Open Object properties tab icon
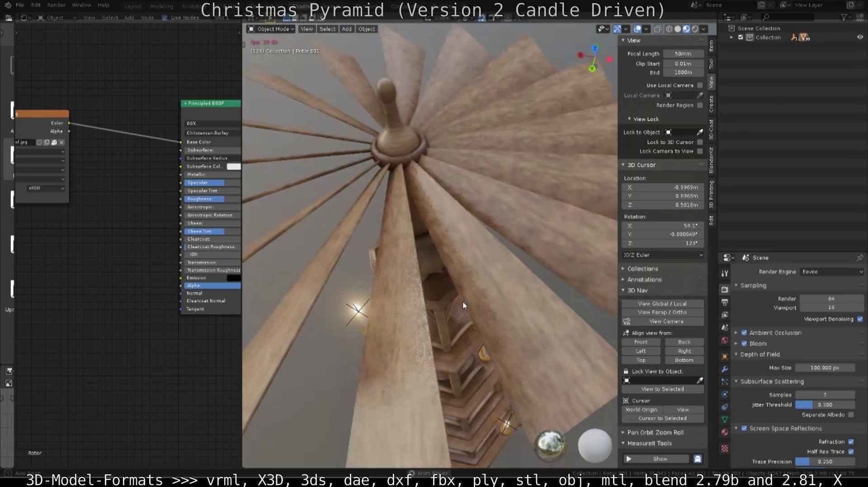The image size is (868, 487). click(x=725, y=356)
